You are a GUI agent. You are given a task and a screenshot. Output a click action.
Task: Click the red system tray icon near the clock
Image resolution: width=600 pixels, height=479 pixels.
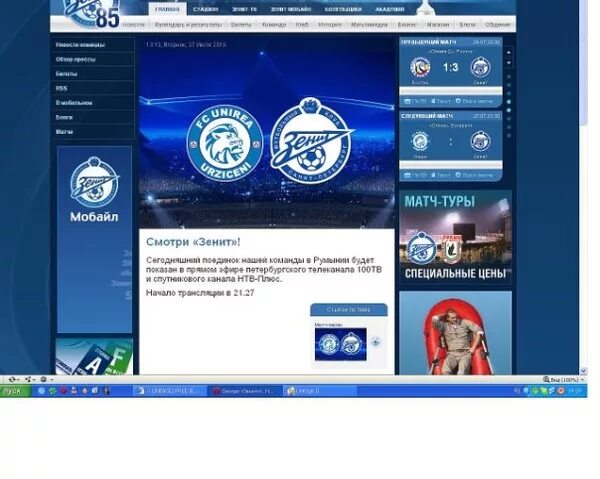[561, 391]
